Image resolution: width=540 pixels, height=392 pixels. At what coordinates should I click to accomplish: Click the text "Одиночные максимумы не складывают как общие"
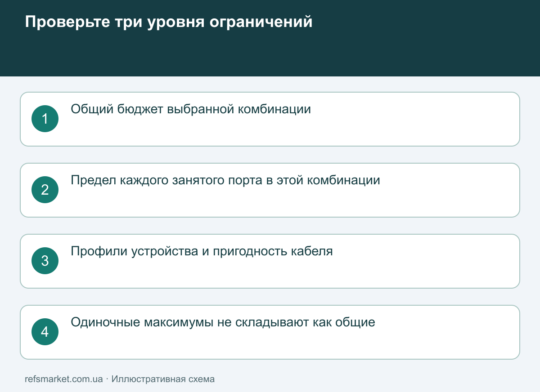(x=223, y=322)
